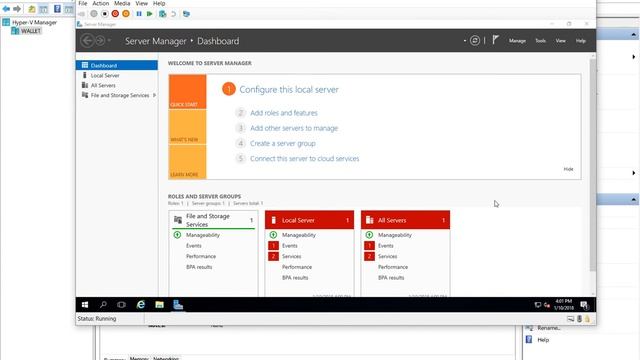Refresh the Server Manager dashboard
Screen dimensions: 640x360
[x=475, y=40]
